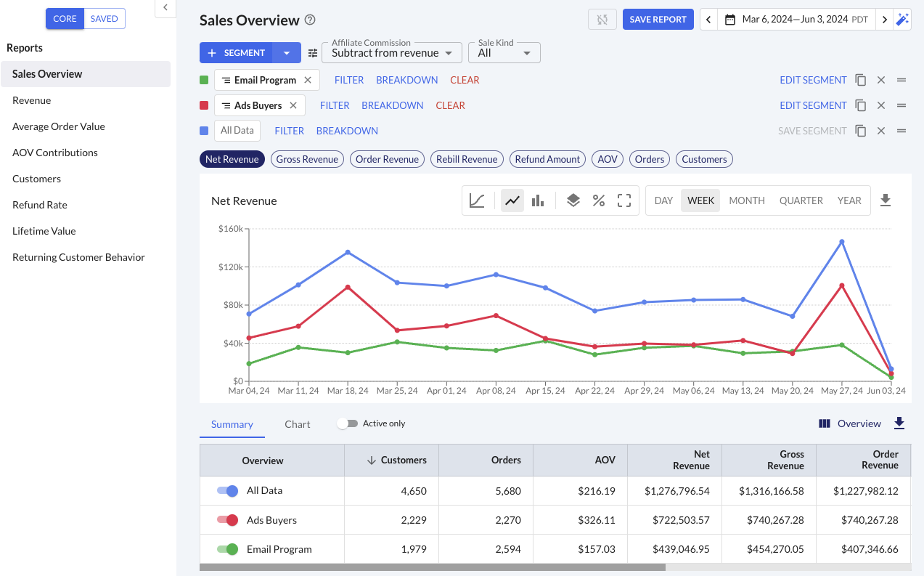Open the Lifetime Value report

44,231
